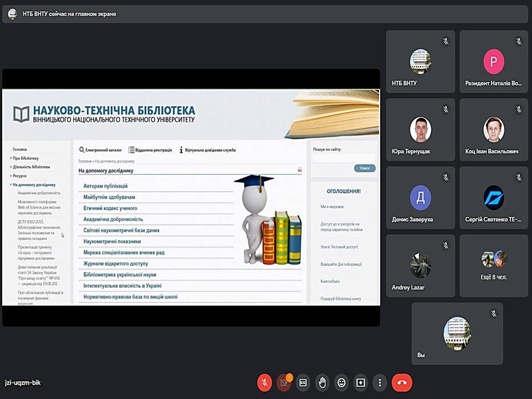Click Сергій Святенко's avatar

(x=494, y=197)
